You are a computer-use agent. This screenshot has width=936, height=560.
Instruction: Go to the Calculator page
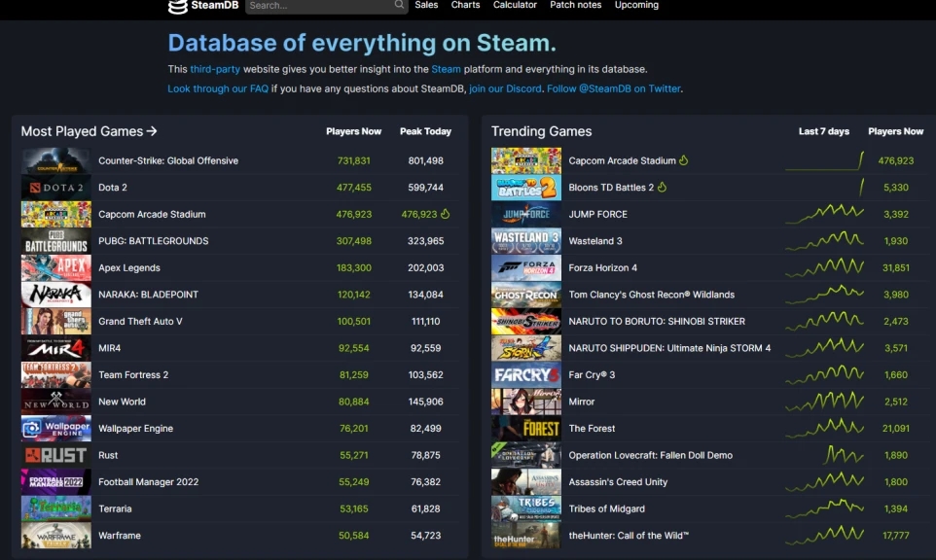pyautogui.click(x=515, y=5)
